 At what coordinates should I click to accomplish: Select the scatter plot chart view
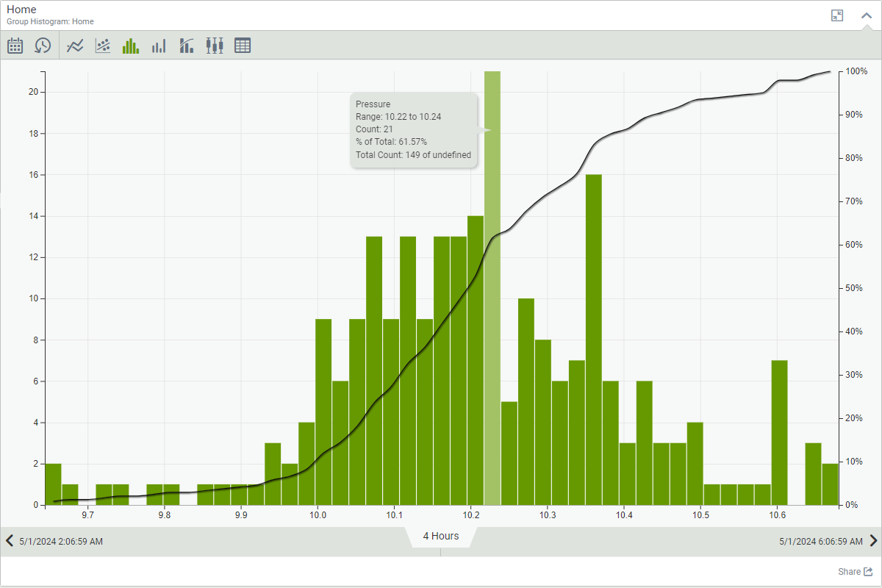(103, 46)
